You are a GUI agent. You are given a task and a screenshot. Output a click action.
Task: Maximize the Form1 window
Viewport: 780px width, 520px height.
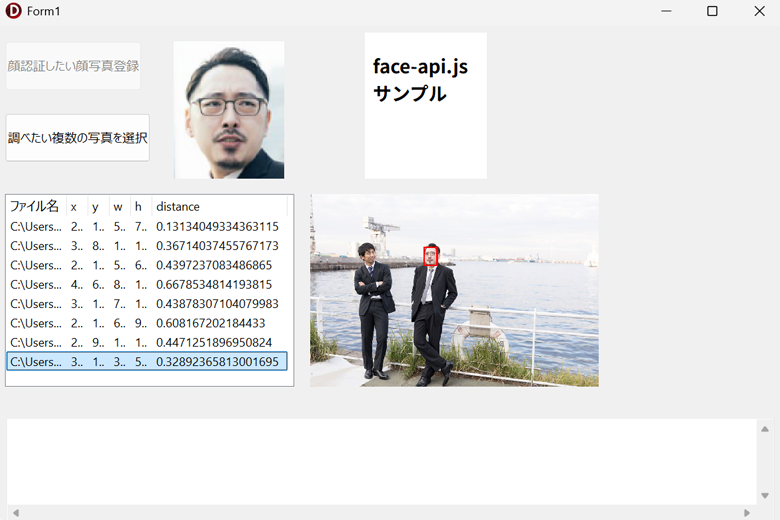point(712,11)
